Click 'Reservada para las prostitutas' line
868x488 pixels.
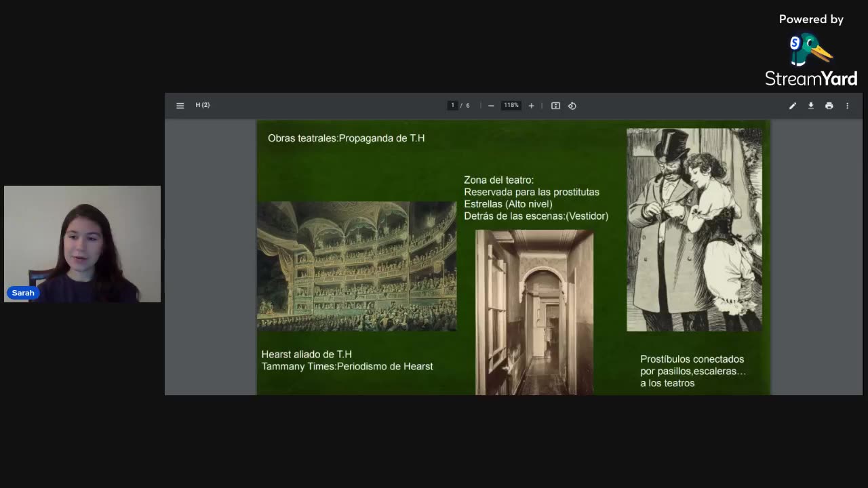point(532,192)
